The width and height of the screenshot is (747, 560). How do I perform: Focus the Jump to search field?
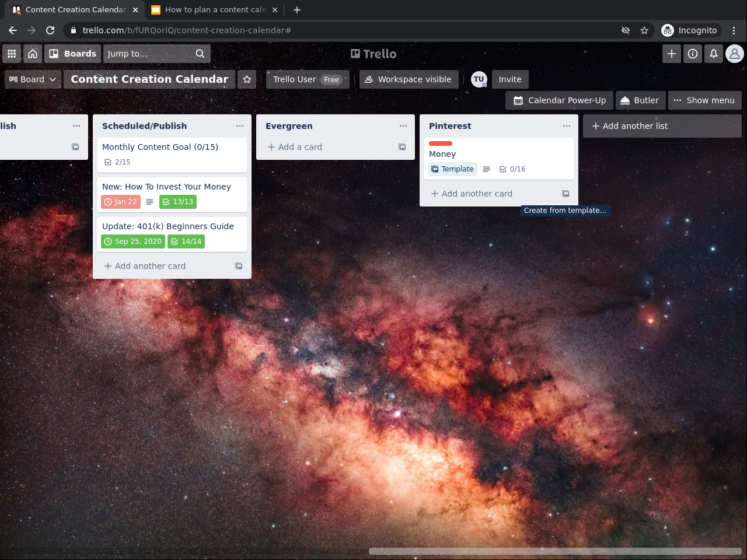coord(156,54)
